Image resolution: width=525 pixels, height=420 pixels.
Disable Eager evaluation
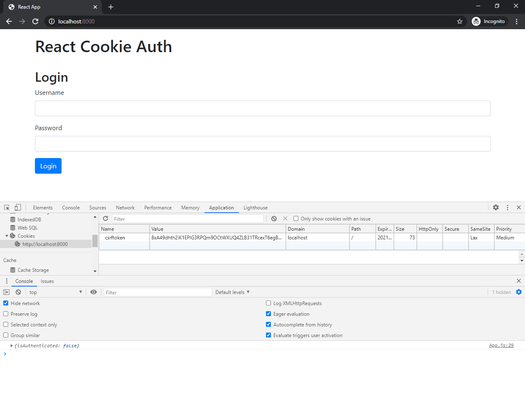(268, 314)
